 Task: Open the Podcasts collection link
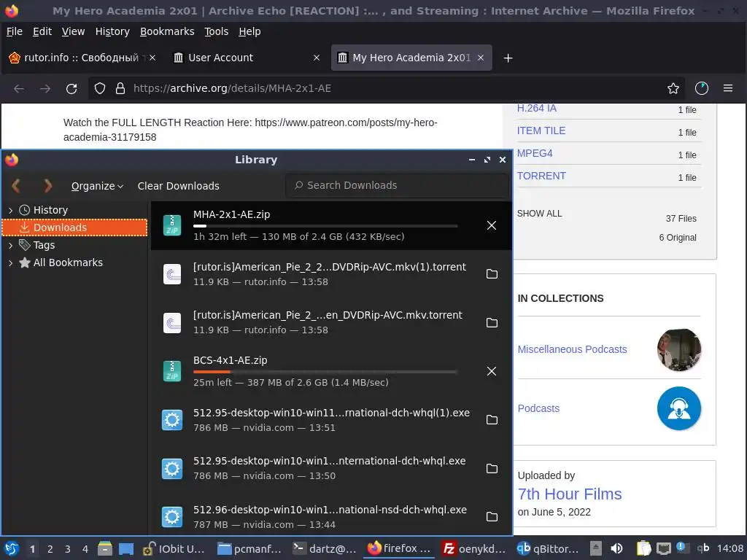(x=538, y=408)
